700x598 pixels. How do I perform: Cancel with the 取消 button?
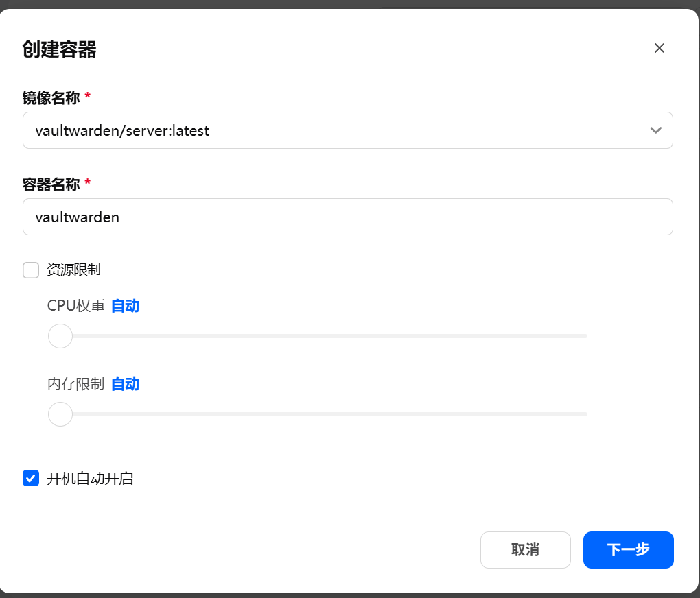point(526,550)
